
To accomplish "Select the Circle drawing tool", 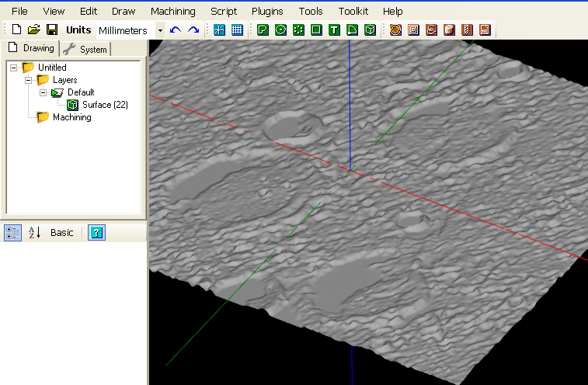I will [x=280, y=30].
